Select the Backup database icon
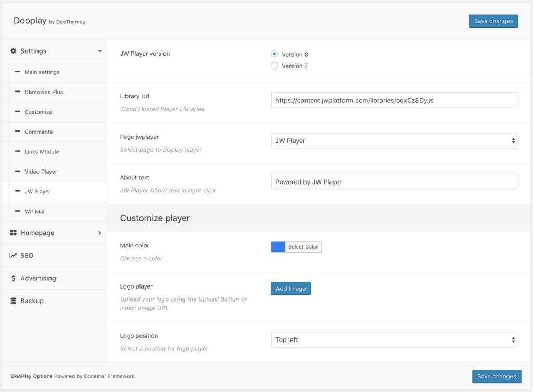 (13, 300)
